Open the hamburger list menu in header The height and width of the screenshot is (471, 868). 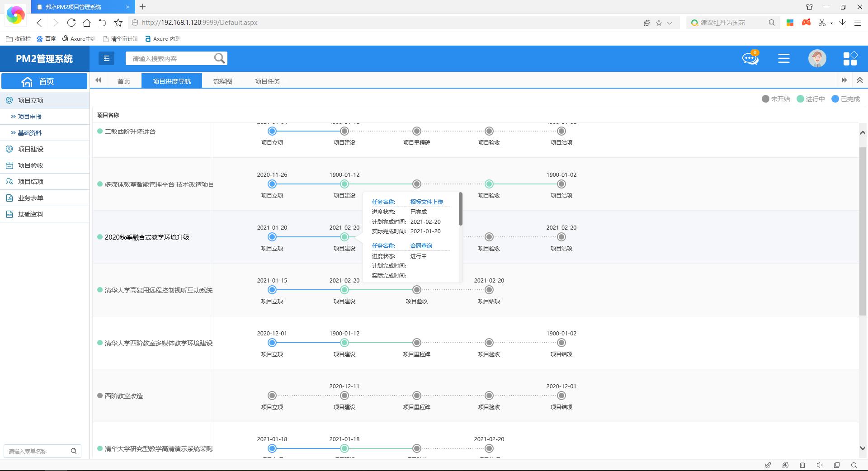(783, 58)
